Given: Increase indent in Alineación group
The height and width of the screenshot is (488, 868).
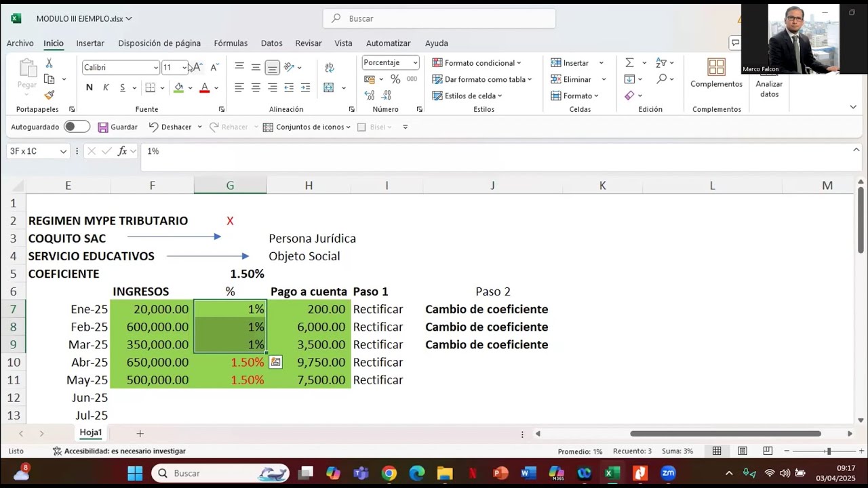Looking at the screenshot, I should 305,87.
